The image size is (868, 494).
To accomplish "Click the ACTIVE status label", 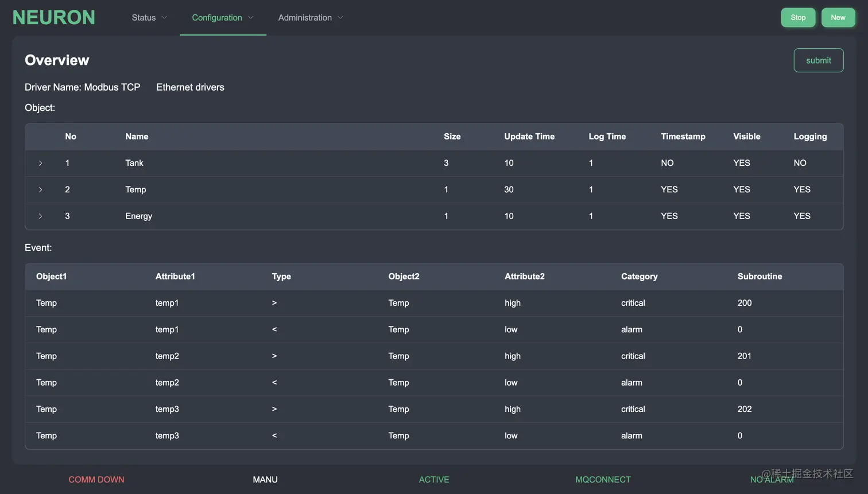I will [x=434, y=480].
